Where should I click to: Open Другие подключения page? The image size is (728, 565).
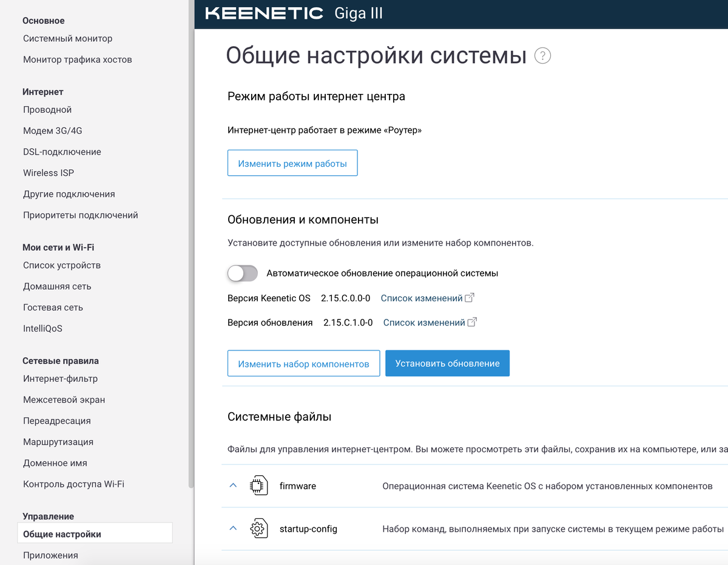coord(69,194)
